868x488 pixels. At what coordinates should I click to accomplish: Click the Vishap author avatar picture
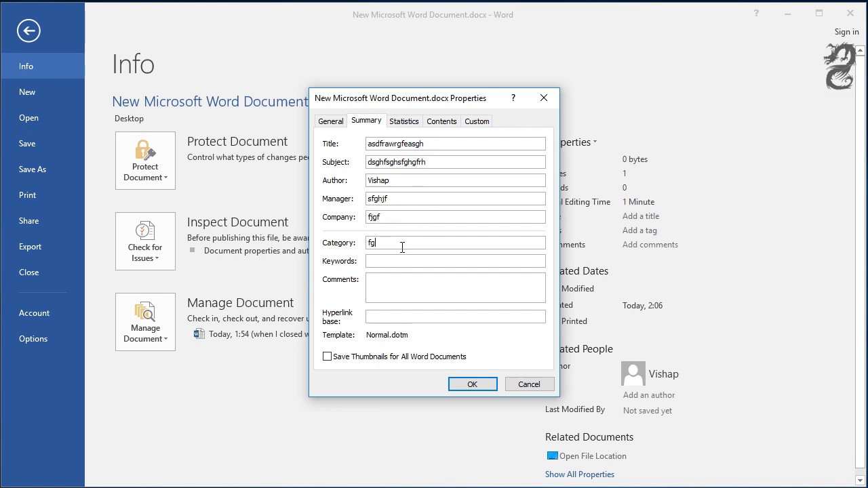(x=633, y=373)
